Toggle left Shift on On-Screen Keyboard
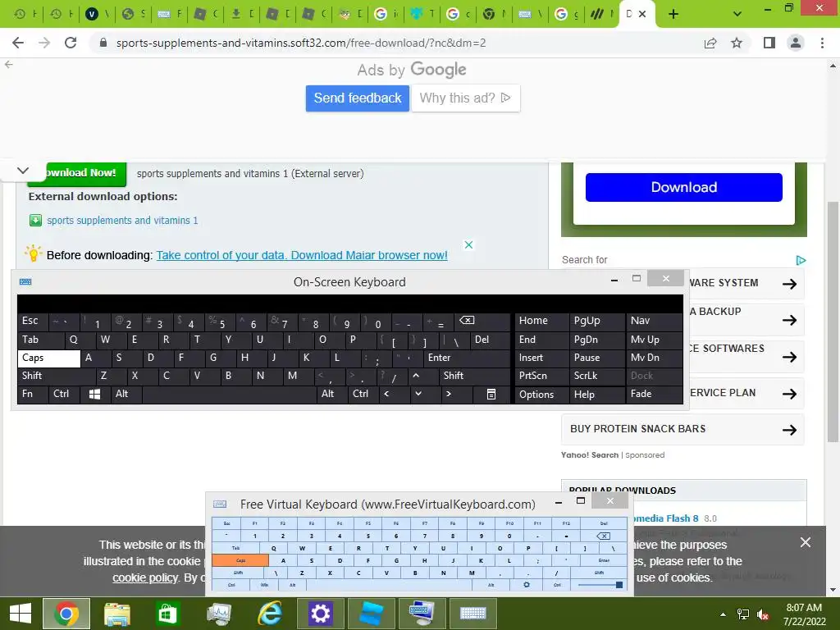The width and height of the screenshot is (840, 630). 56,376
